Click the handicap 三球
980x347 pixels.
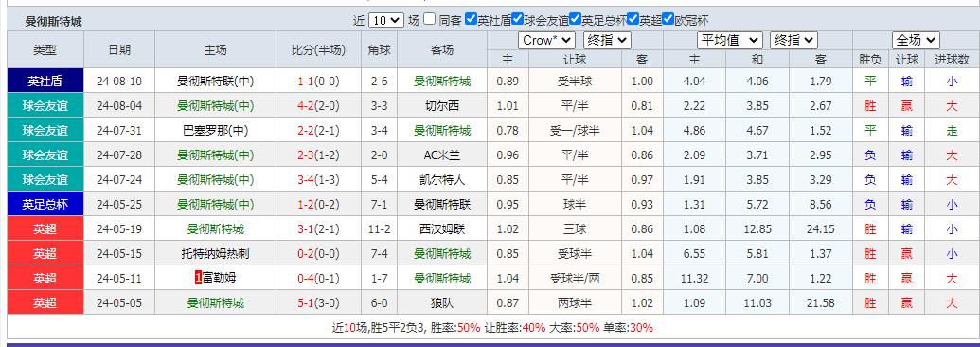point(575,229)
